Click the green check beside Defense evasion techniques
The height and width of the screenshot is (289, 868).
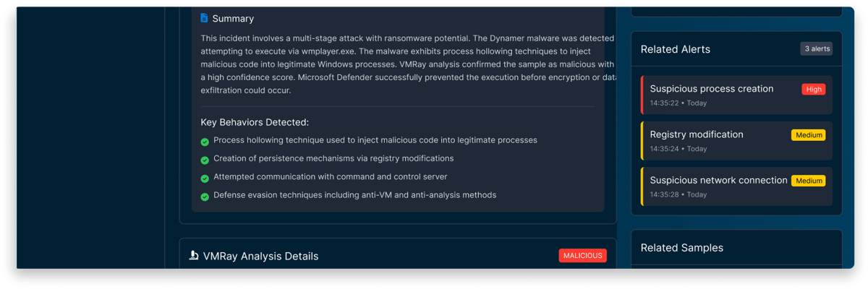pos(205,197)
